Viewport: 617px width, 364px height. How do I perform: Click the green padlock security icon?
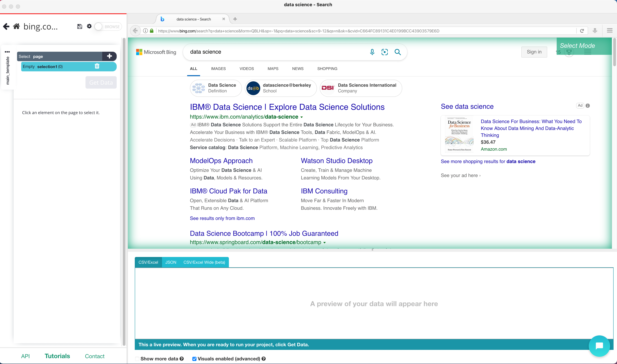coord(151,31)
